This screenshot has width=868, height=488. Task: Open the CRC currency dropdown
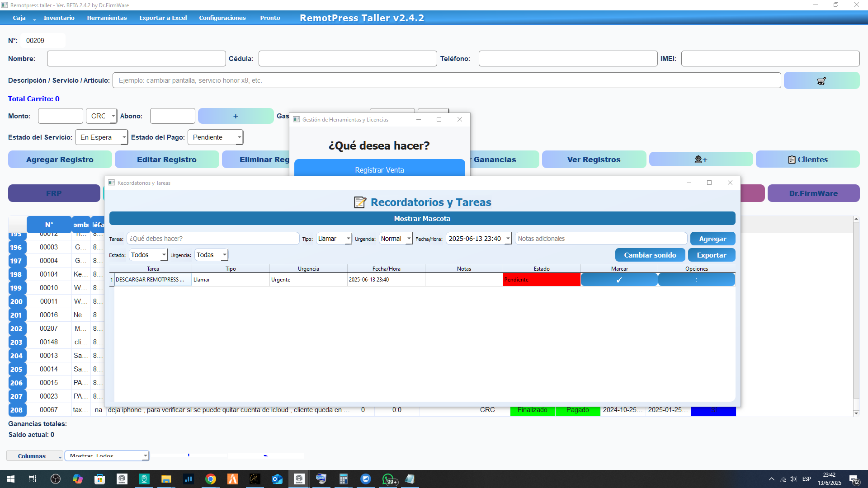pos(102,116)
